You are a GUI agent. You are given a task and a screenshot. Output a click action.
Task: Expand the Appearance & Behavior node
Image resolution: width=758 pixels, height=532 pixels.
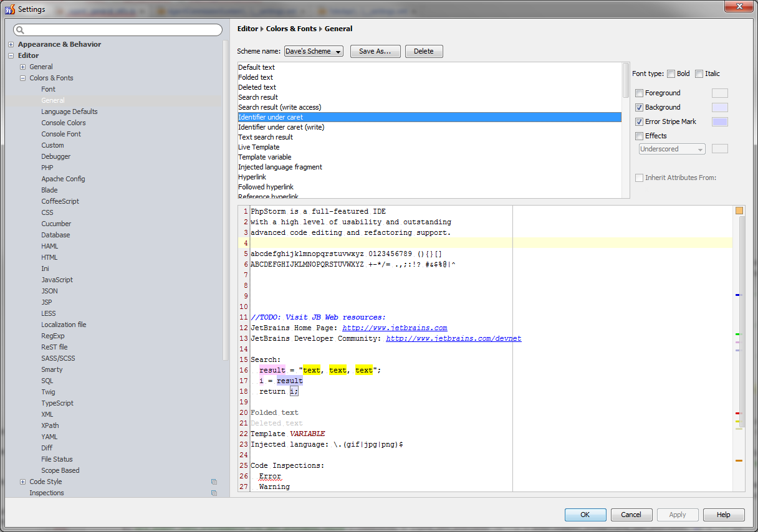tap(11, 44)
